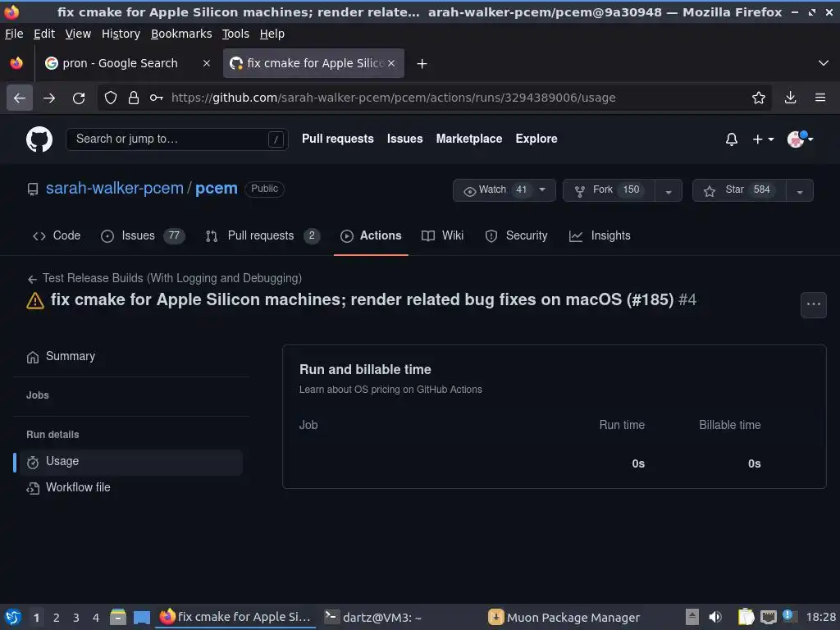This screenshot has width=840, height=630.
Task: Click the key permissions icon in URL bar
Action: [x=157, y=98]
